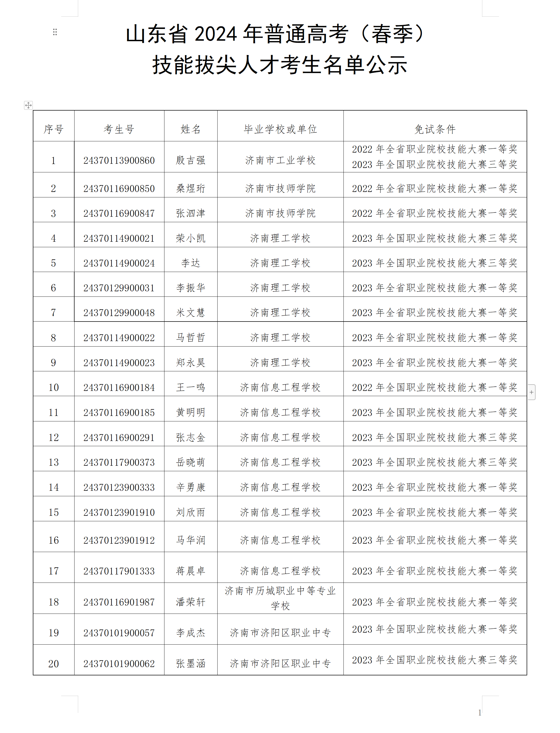
Task: Click exam number 24370116900185
Action: [x=119, y=413]
